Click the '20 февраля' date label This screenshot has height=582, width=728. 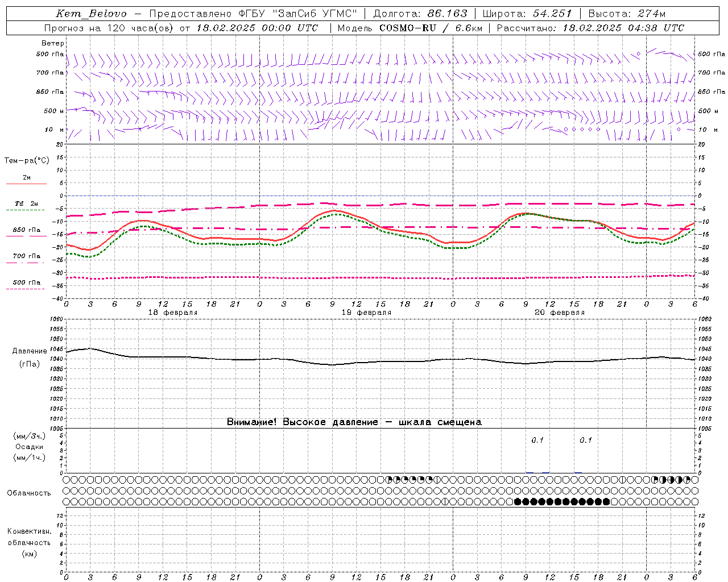[560, 313]
